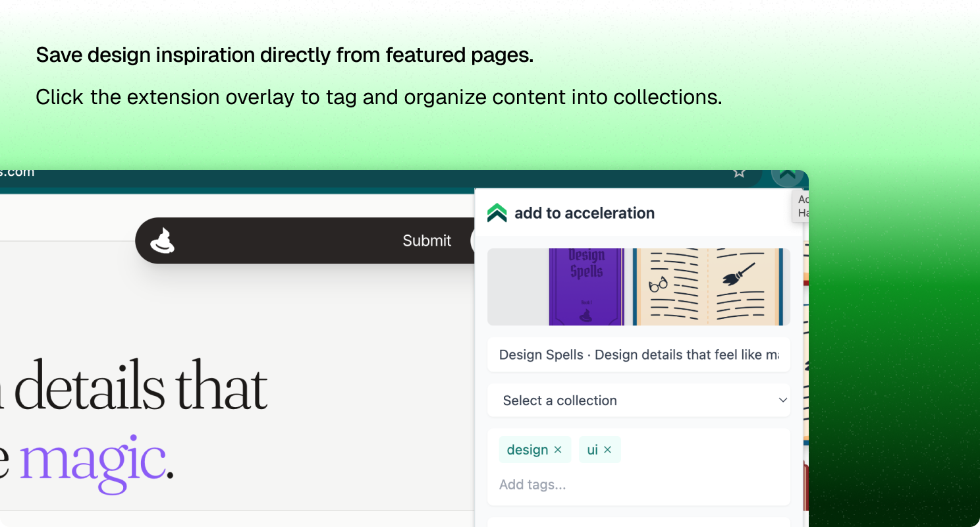Image resolution: width=980 pixels, height=527 pixels.
Task: Click the chevron arrow on the collection selector
Action: tap(782, 400)
